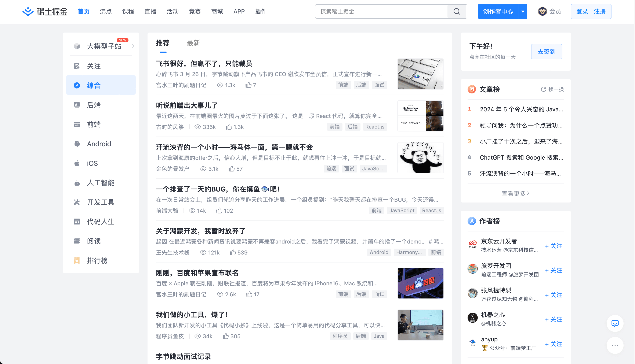Switch to the 最新 tab
This screenshot has width=635, height=364.
click(193, 43)
